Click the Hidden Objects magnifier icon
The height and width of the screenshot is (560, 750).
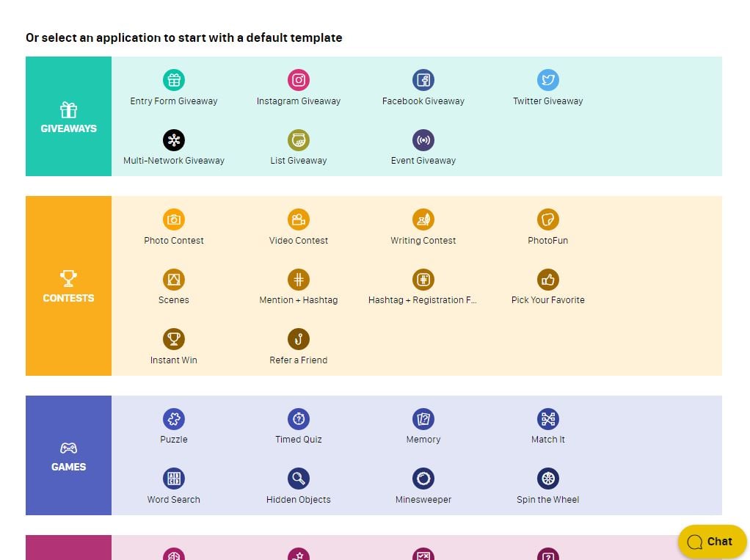click(299, 479)
